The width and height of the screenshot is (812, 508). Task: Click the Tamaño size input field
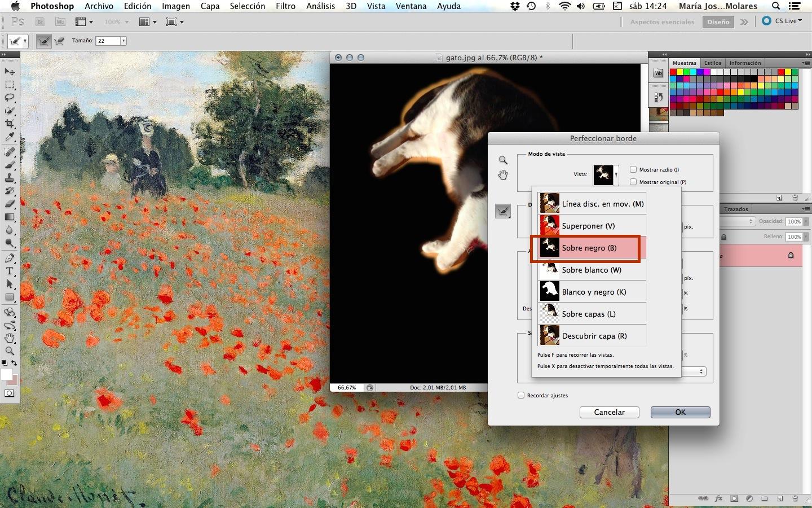pyautogui.click(x=108, y=41)
